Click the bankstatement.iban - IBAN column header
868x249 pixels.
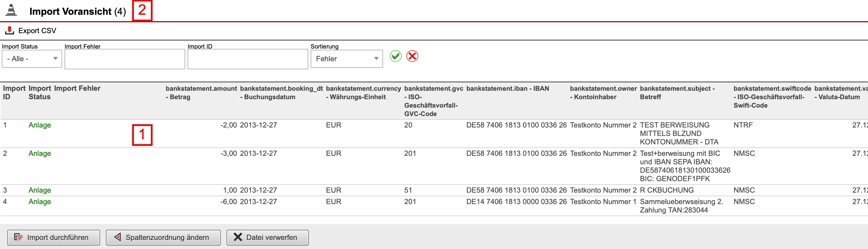(x=508, y=88)
